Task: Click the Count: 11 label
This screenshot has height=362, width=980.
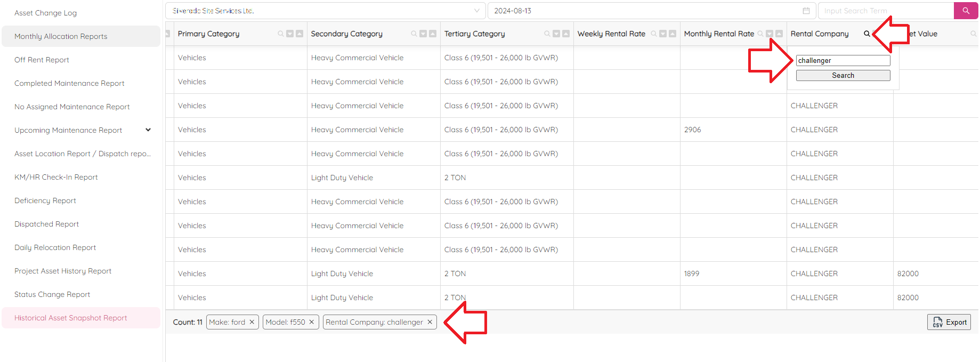Action: (x=188, y=322)
